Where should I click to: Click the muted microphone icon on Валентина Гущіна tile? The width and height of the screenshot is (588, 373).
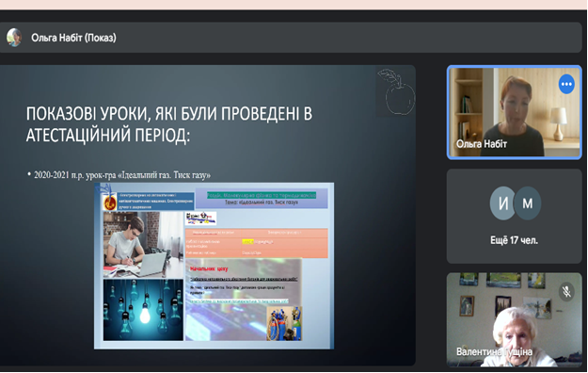tap(566, 291)
